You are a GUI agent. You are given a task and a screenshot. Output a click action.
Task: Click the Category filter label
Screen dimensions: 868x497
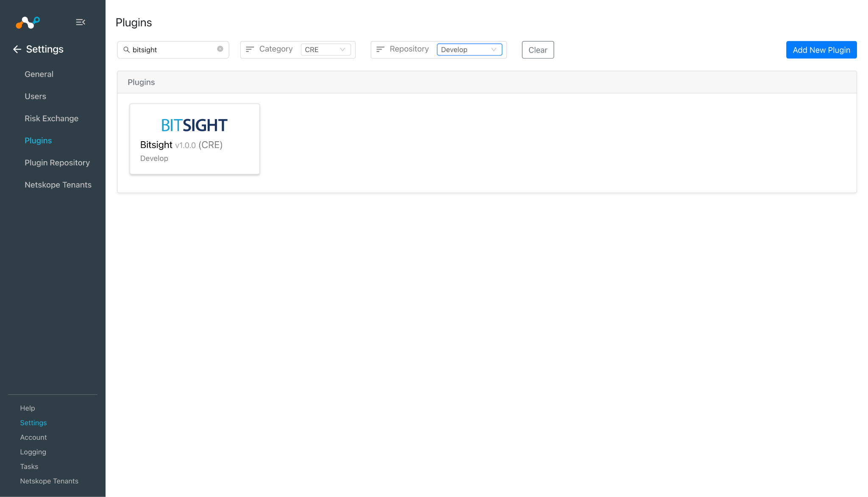276,49
